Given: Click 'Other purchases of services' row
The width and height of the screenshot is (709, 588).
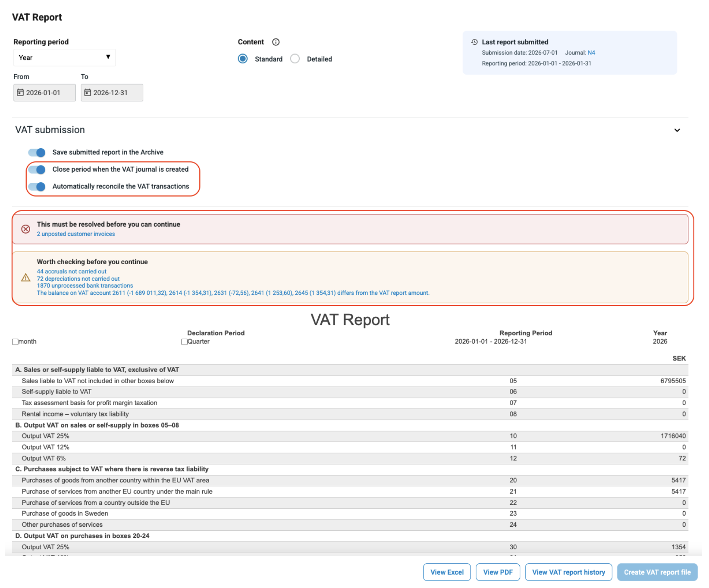Looking at the screenshot, I should [x=62, y=525].
